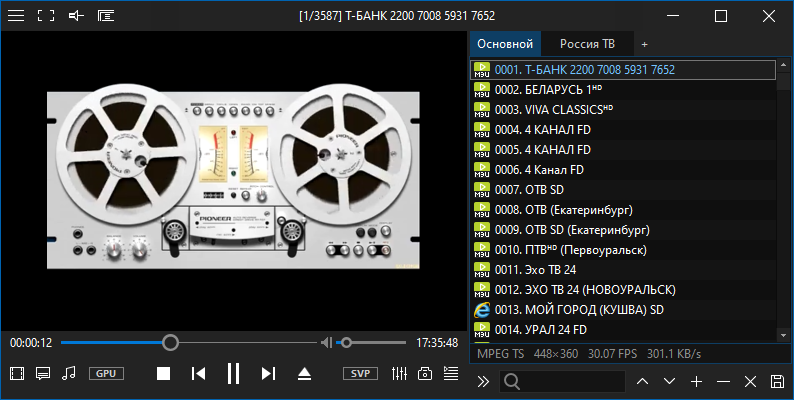Screen dimensions: 794x400
Task: Add a new playlist tab with plus
Action: click(x=645, y=45)
